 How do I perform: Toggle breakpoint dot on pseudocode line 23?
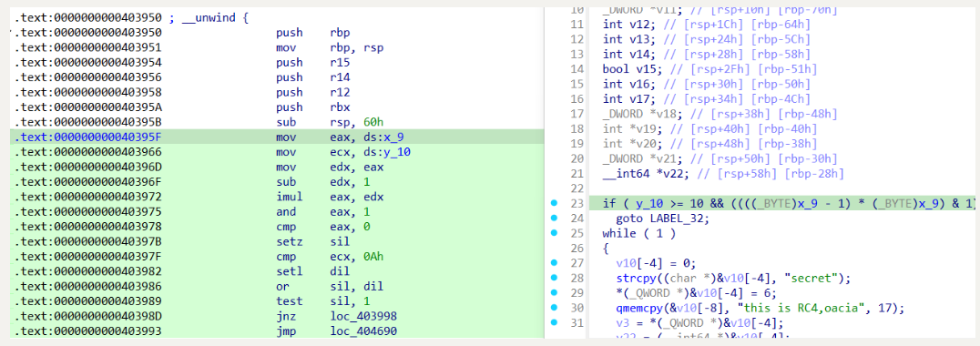(x=554, y=203)
